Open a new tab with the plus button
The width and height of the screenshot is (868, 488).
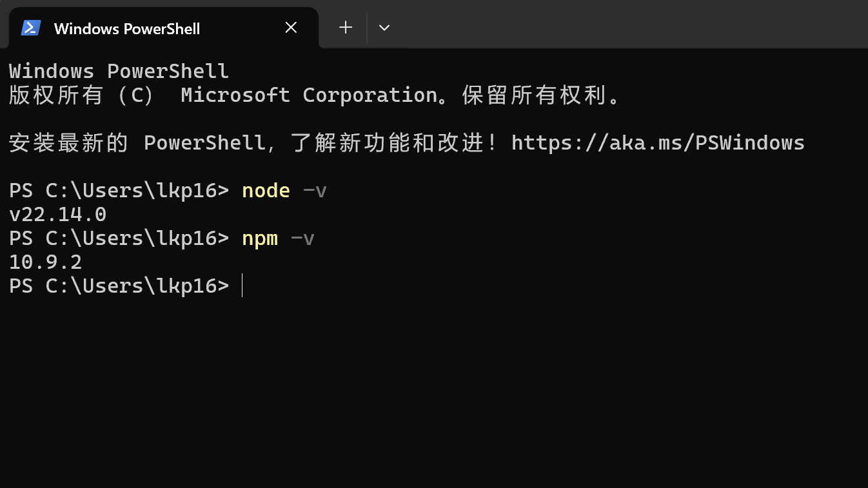(x=346, y=27)
